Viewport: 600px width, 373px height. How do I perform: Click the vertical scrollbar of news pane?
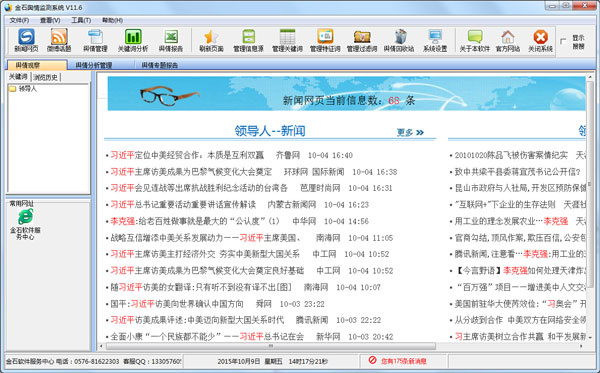pyautogui.click(x=590, y=184)
